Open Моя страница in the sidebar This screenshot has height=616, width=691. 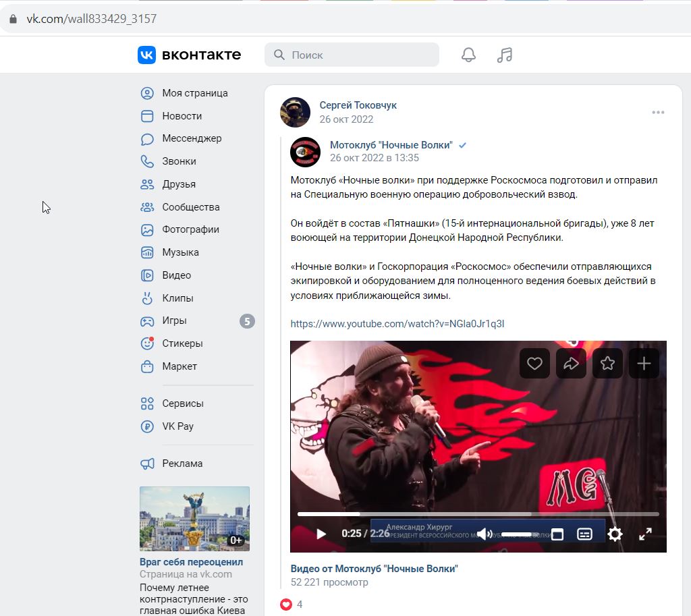195,93
